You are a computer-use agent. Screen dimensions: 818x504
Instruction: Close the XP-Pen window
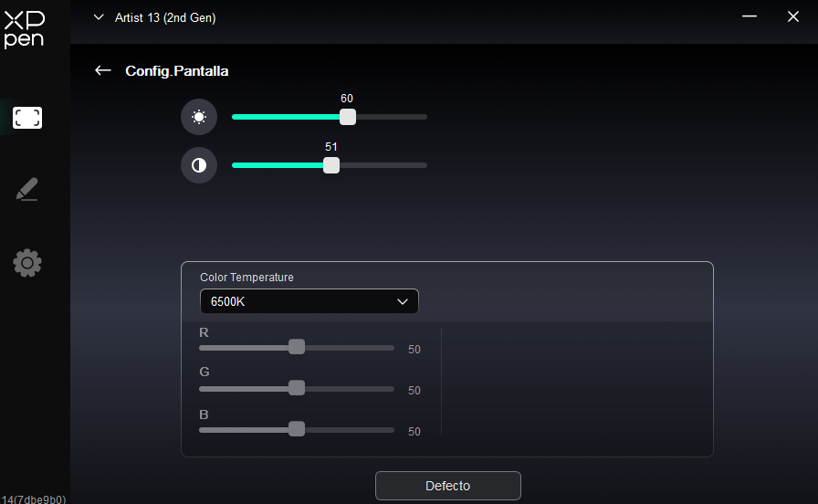pos(793,16)
